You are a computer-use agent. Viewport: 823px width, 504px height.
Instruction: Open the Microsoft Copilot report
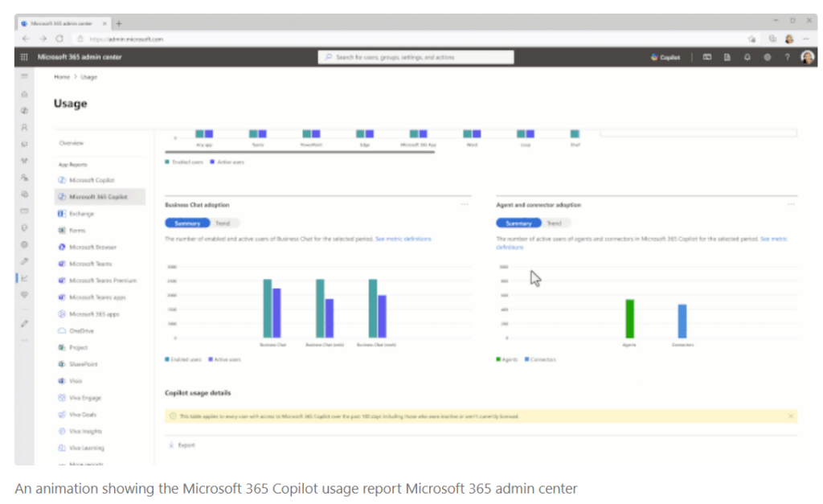tap(92, 180)
